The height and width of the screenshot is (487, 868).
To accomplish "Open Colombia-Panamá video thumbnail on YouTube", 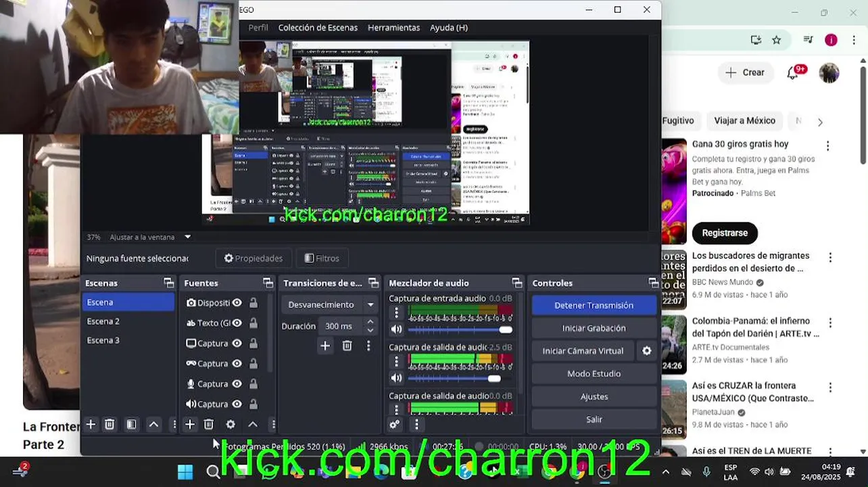I will [x=674, y=345].
